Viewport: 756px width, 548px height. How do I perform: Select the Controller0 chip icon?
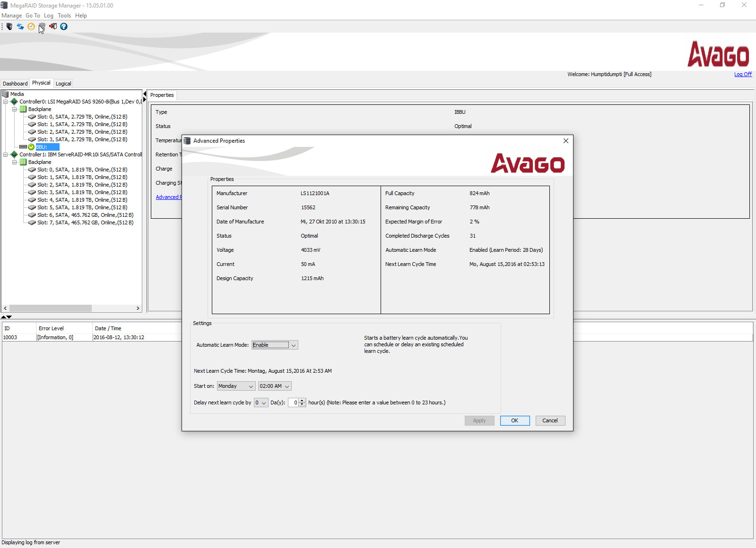pos(14,102)
